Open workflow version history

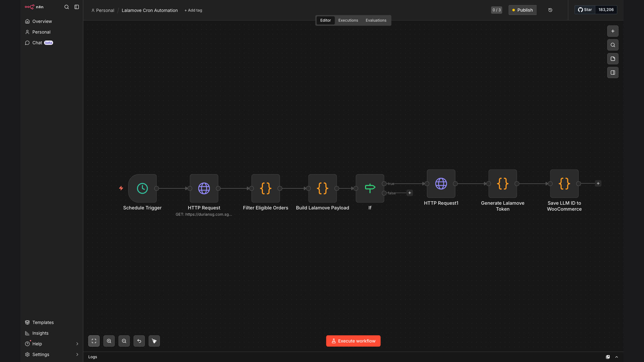pos(550,10)
